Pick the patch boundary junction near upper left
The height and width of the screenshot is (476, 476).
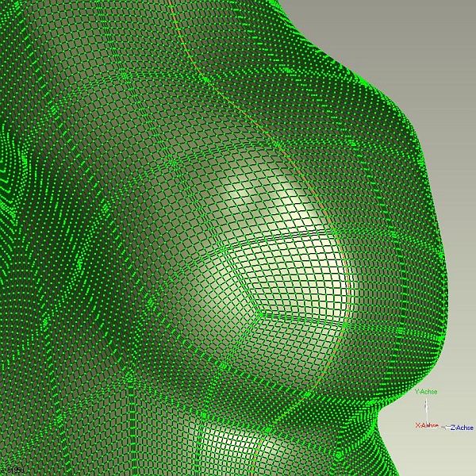tap(123, 75)
